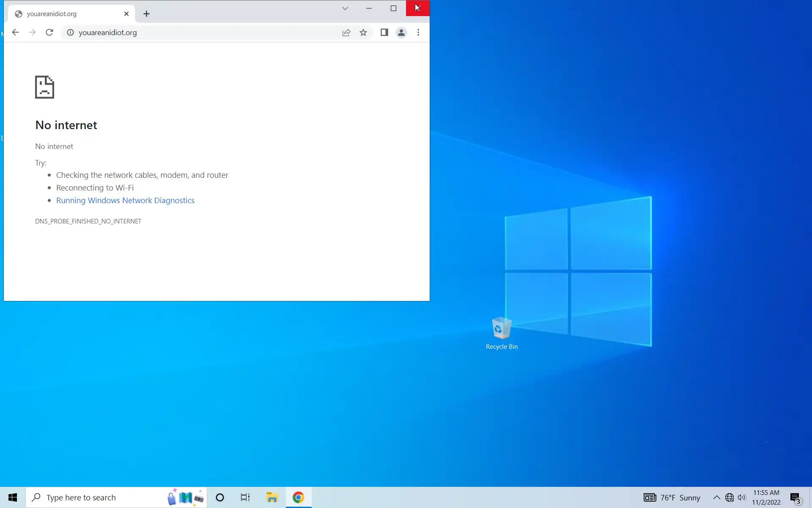Image resolution: width=812 pixels, height=508 pixels.
Task: Open the Chrome profile avatar menu
Action: pos(401,33)
